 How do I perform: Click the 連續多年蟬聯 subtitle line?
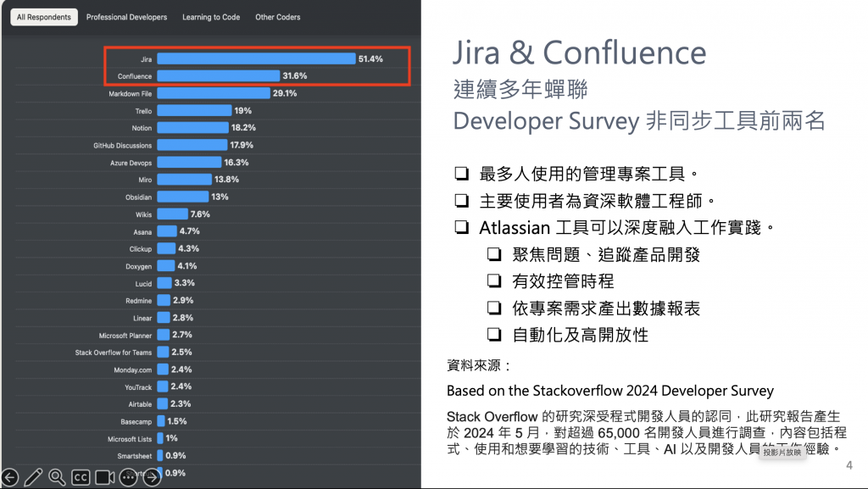520,89
